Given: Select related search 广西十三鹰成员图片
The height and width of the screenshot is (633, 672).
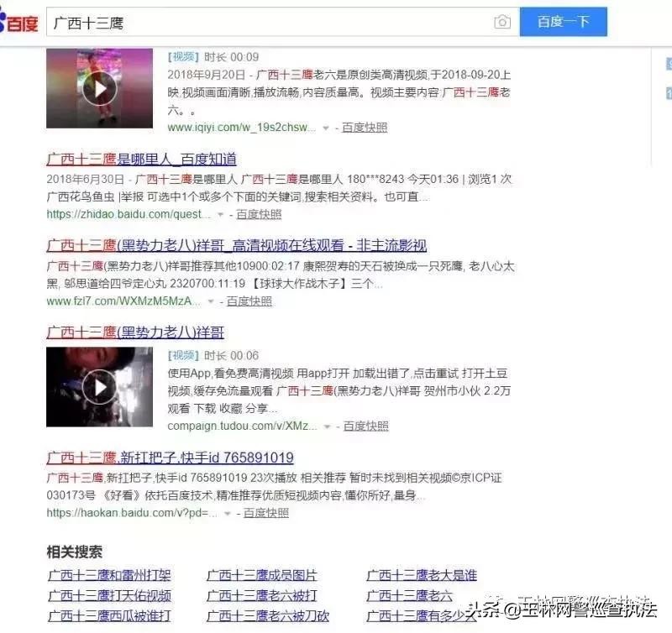Looking at the screenshot, I should click(x=262, y=575).
